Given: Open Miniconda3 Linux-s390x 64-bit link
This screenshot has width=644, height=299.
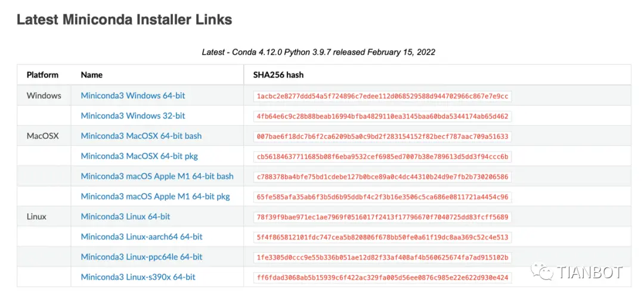Looking at the screenshot, I should pyautogui.click(x=138, y=277).
